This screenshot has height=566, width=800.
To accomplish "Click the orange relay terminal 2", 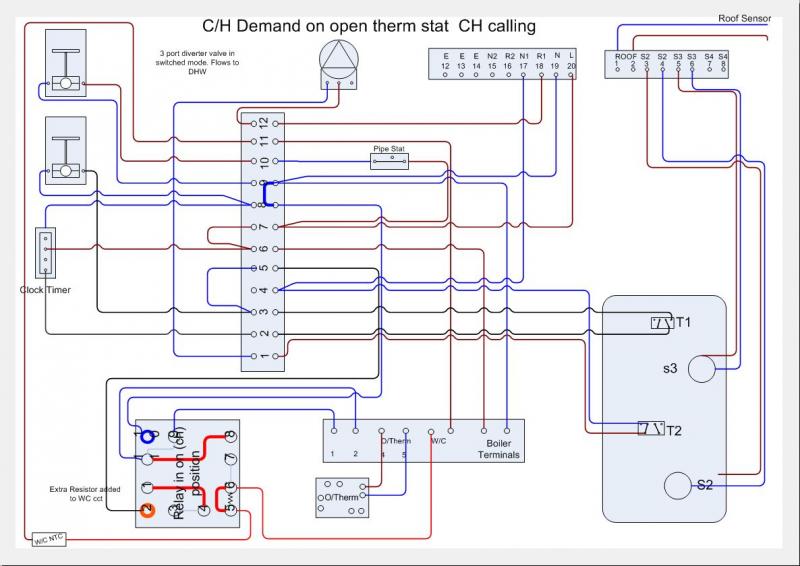I will (146, 510).
